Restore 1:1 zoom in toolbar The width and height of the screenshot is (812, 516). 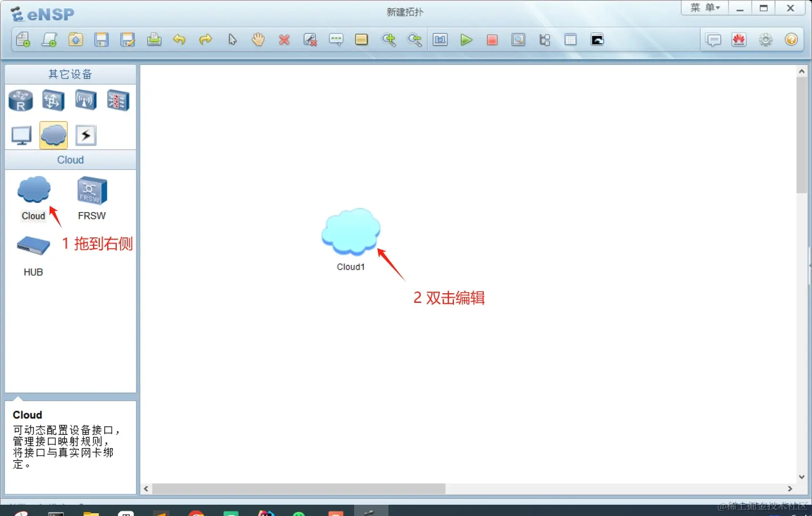(x=440, y=39)
